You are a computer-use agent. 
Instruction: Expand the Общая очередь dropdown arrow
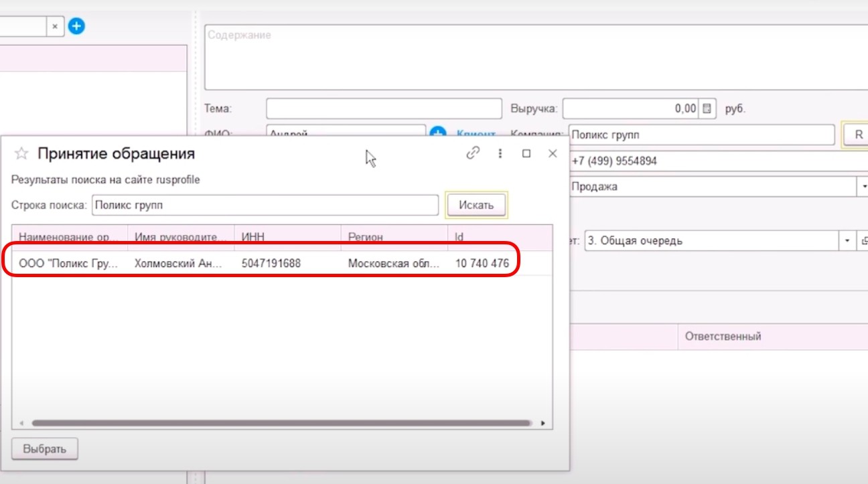click(x=848, y=241)
